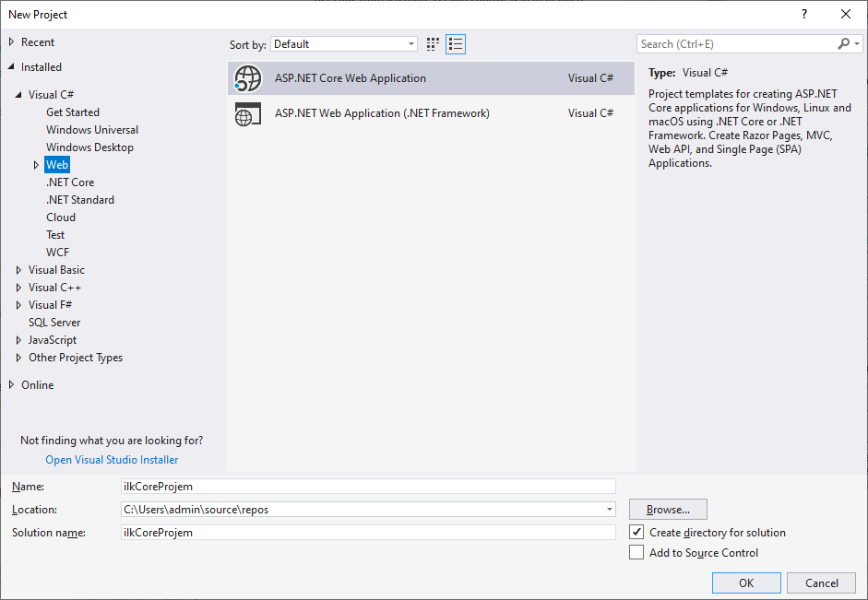868x600 pixels.
Task: Click the OK button
Action: 746,582
